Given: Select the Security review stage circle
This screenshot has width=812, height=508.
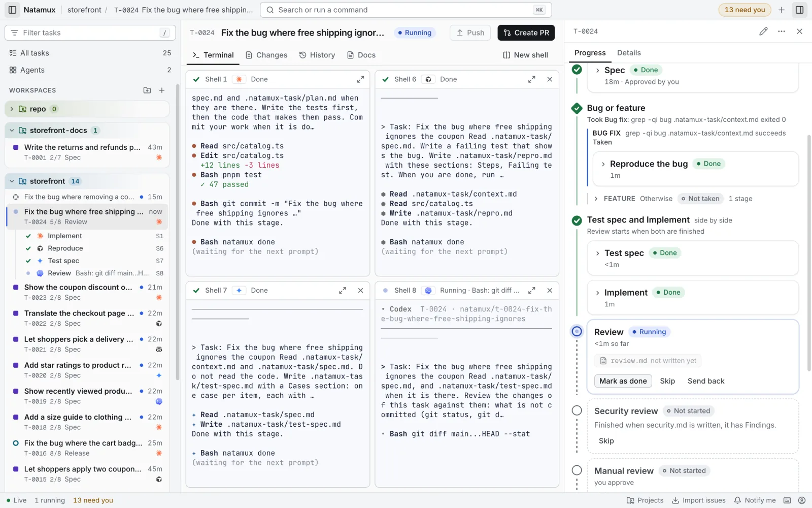Looking at the screenshot, I should (577, 410).
